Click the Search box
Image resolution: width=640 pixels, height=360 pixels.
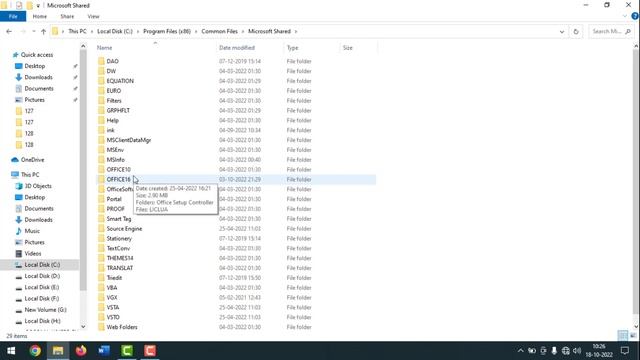(x=611, y=31)
